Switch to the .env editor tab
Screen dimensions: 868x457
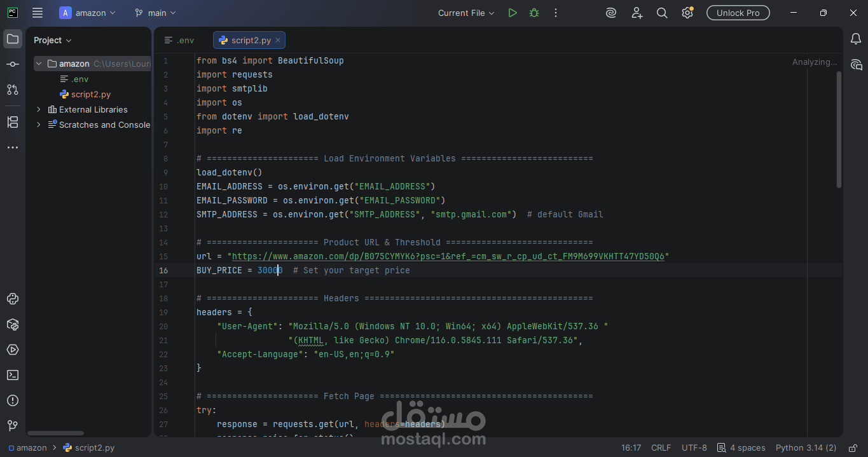pos(179,40)
